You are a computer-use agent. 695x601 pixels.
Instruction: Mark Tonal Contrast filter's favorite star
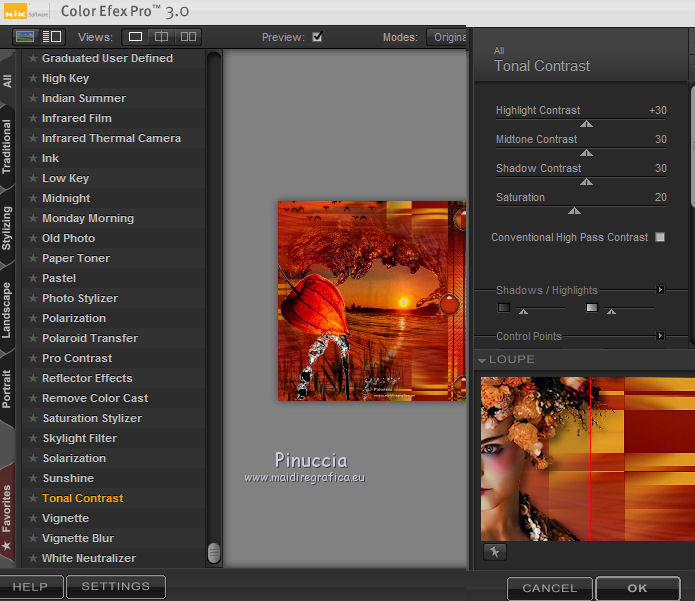pos(33,498)
